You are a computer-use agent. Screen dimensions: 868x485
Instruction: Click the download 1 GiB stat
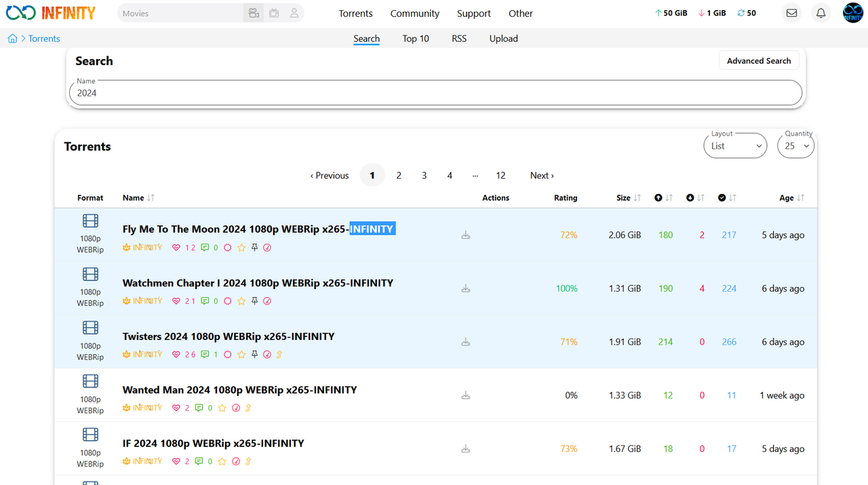[712, 13]
